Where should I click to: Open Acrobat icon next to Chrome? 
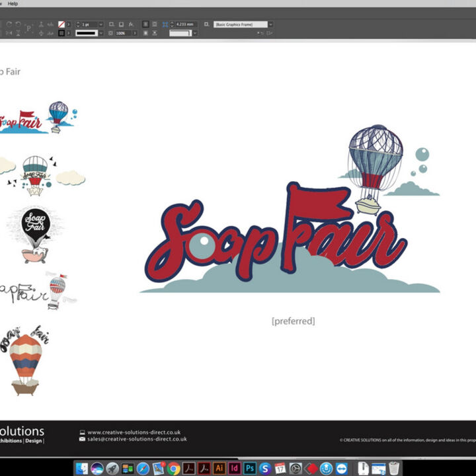(188, 468)
